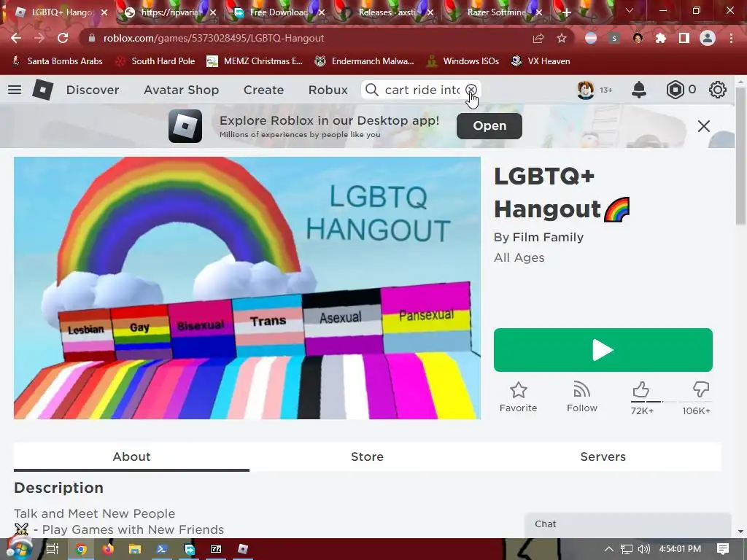The image size is (747, 560).
Task: Dismiss the Desktop app banner
Action: tap(704, 126)
